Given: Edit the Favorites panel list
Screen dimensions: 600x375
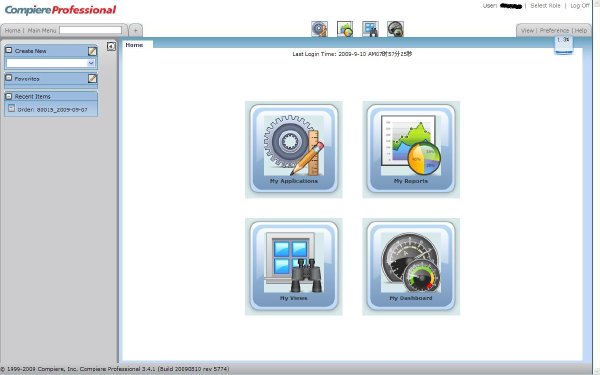Looking at the screenshot, I should [x=92, y=78].
